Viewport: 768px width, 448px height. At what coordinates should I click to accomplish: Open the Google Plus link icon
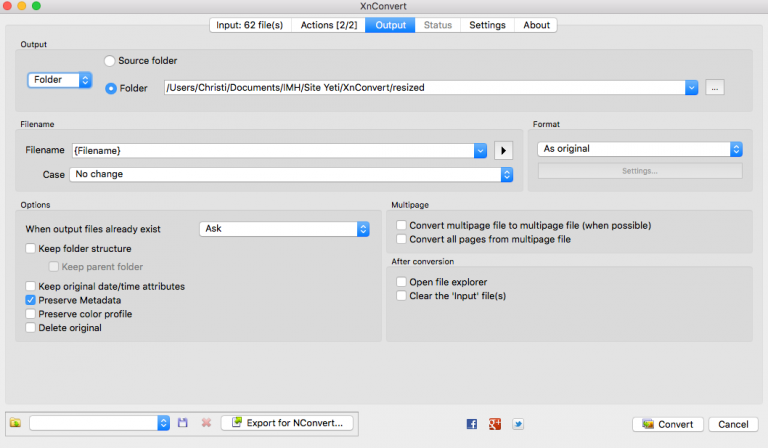coord(495,424)
